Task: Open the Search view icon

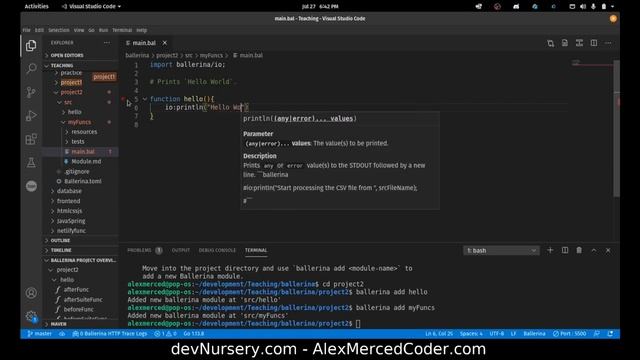Action: [31, 69]
